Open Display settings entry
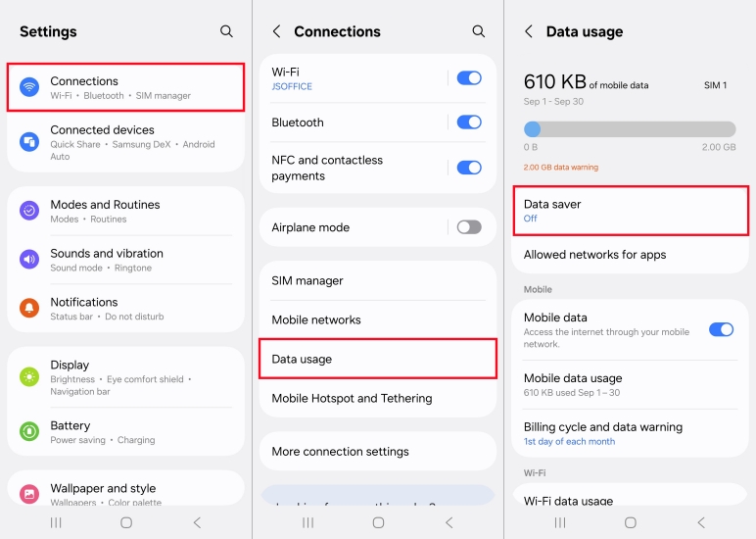 click(x=126, y=377)
